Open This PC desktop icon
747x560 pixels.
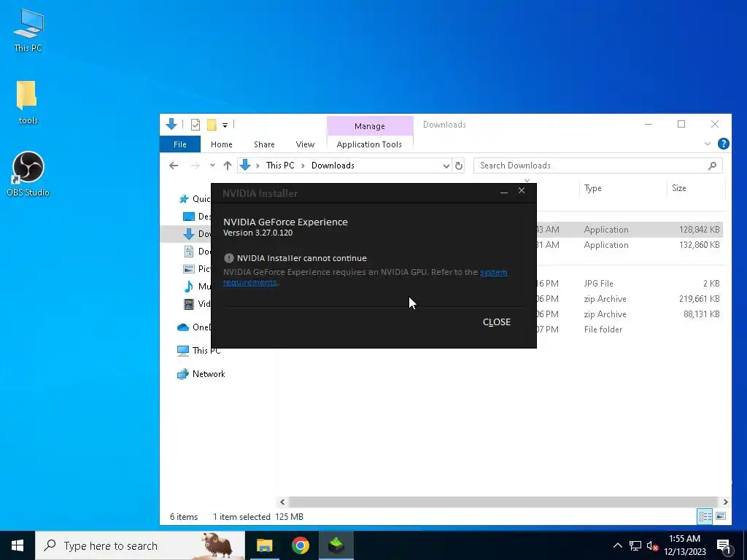[x=28, y=30]
